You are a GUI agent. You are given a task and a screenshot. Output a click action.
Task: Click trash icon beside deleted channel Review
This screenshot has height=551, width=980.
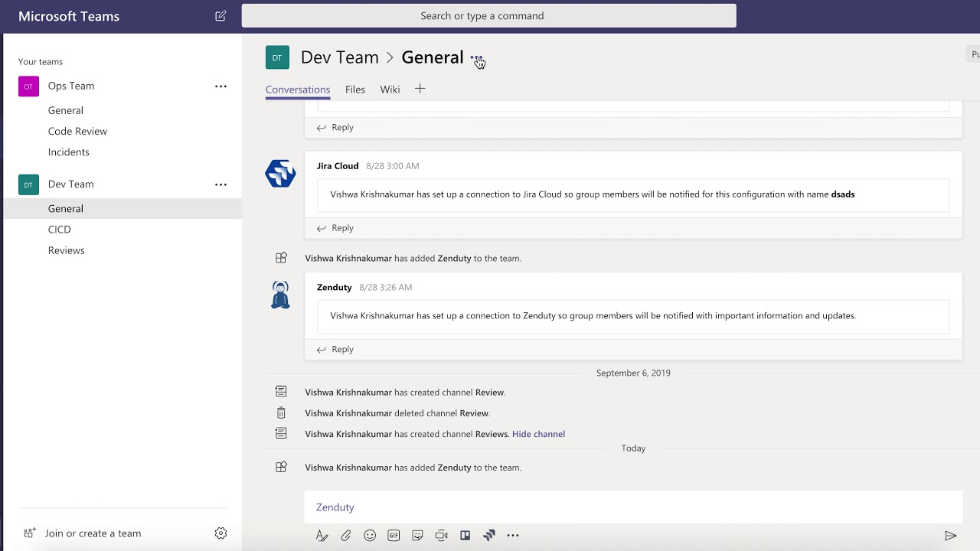[x=281, y=413]
